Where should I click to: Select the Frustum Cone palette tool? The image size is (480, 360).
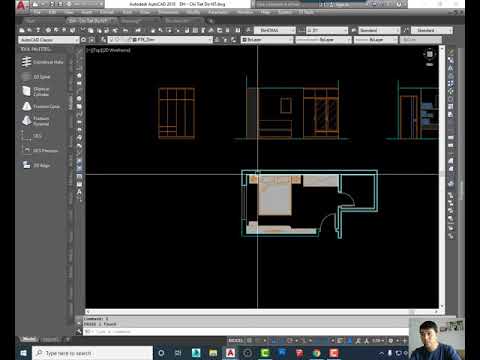[x=41, y=107]
